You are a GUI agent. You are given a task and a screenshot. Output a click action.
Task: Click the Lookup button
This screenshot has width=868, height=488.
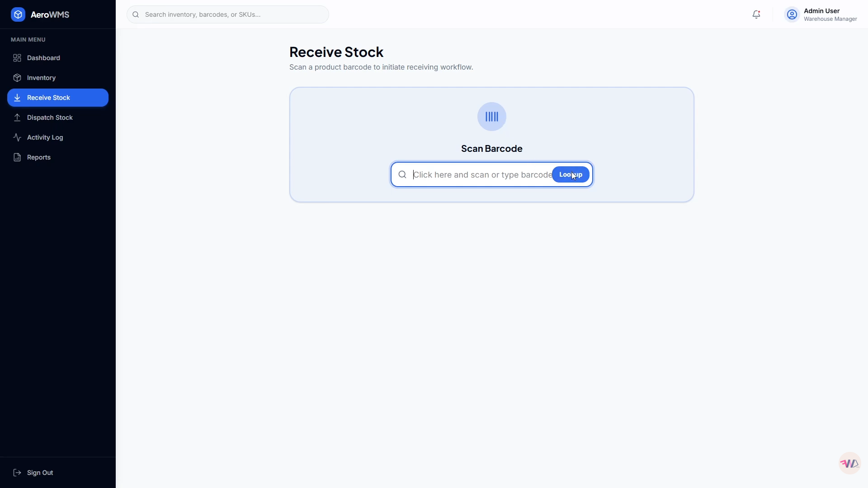pyautogui.click(x=571, y=174)
